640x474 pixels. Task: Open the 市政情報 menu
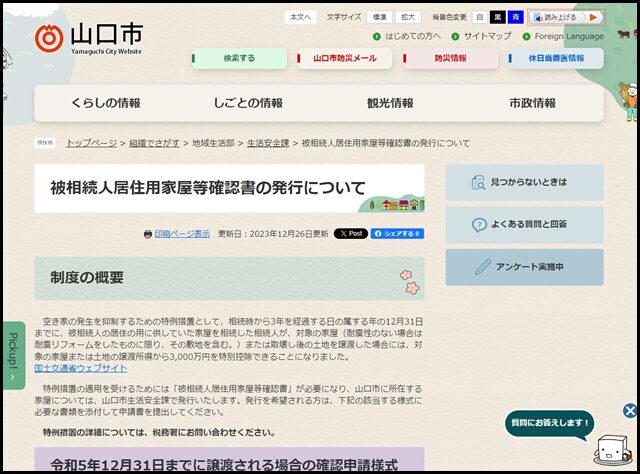(533, 103)
